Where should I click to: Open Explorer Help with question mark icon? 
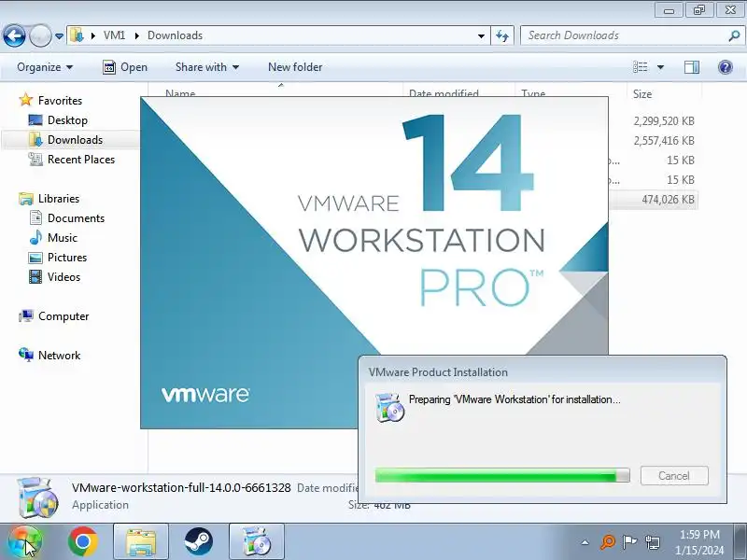click(726, 67)
